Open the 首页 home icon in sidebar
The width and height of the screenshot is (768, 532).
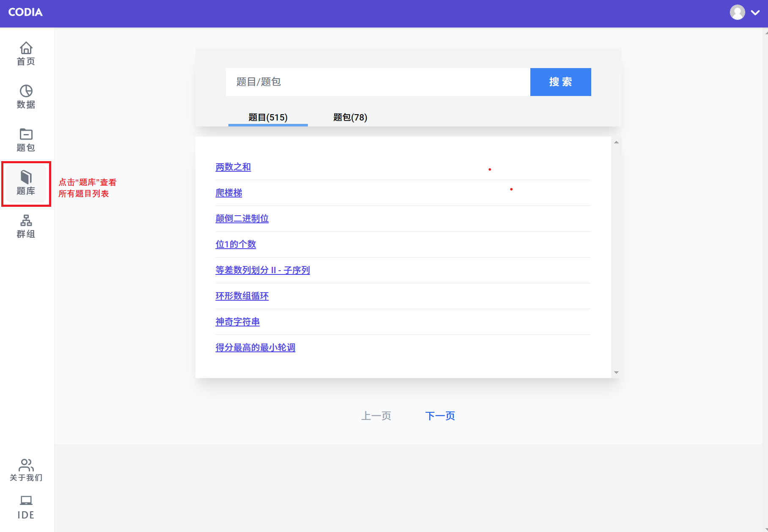point(26,48)
